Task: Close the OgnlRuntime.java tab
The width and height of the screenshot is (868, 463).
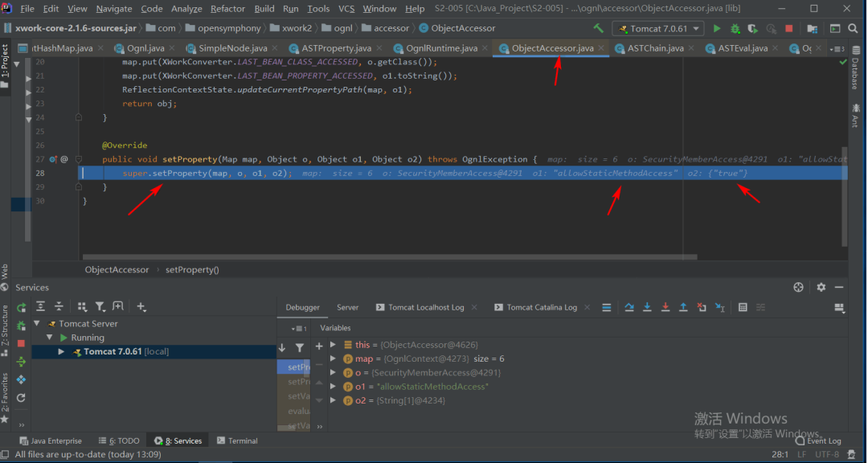Action: pyautogui.click(x=486, y=48)
